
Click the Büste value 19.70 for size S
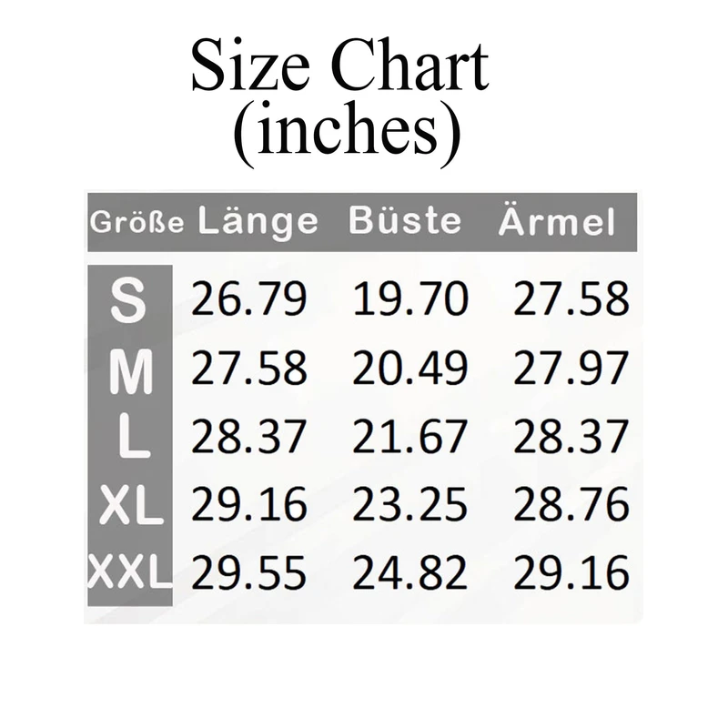coord(410,301)
